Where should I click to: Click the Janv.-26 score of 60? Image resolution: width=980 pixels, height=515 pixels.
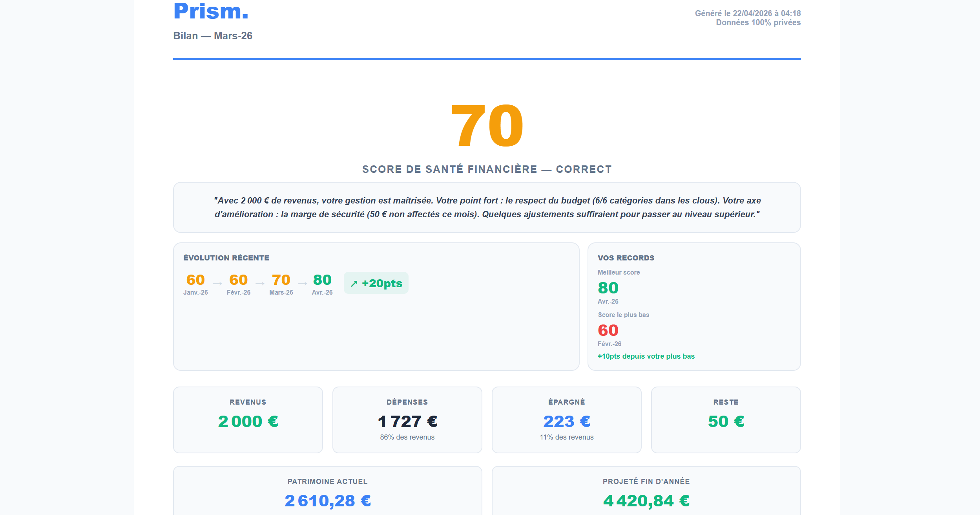click(x=195, y=280)
